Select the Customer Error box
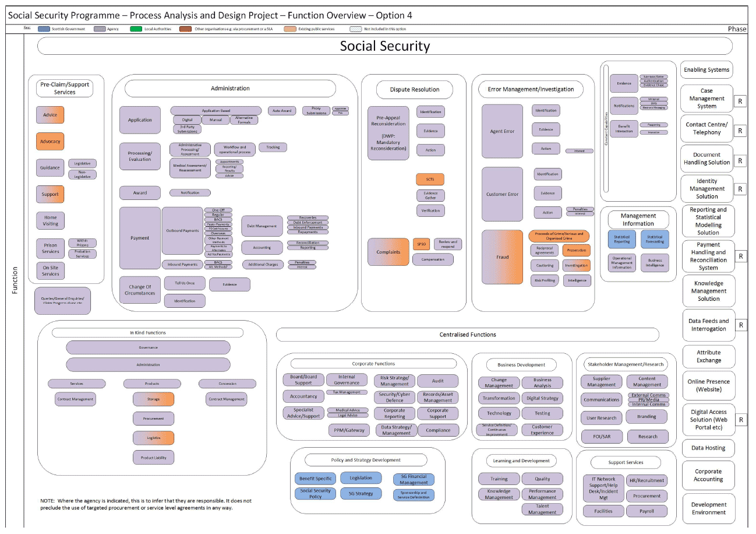This screenshot has width=756, height=534. (x=502, y=194)
